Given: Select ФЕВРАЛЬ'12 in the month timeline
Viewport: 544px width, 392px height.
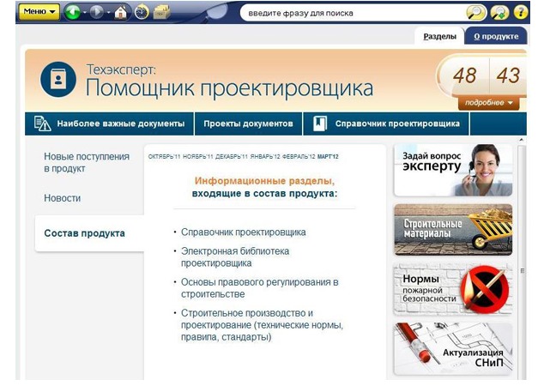Looking at the screenshot, I should pyautogui.click(x=300, y=157).
